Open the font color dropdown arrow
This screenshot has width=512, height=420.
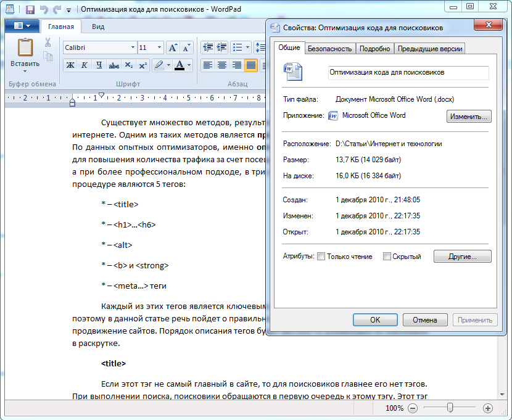coord(189,65)
